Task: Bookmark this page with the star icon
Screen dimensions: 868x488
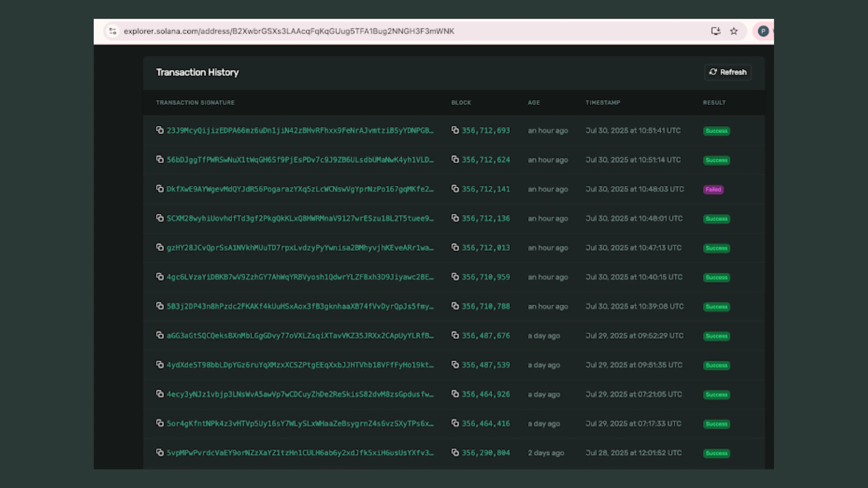Action: (x=734, y=31)
